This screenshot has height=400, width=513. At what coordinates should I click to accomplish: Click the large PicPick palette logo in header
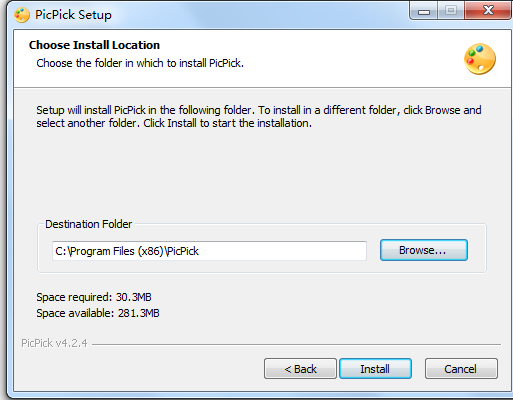pyautogui.click(x=480, y=59)
